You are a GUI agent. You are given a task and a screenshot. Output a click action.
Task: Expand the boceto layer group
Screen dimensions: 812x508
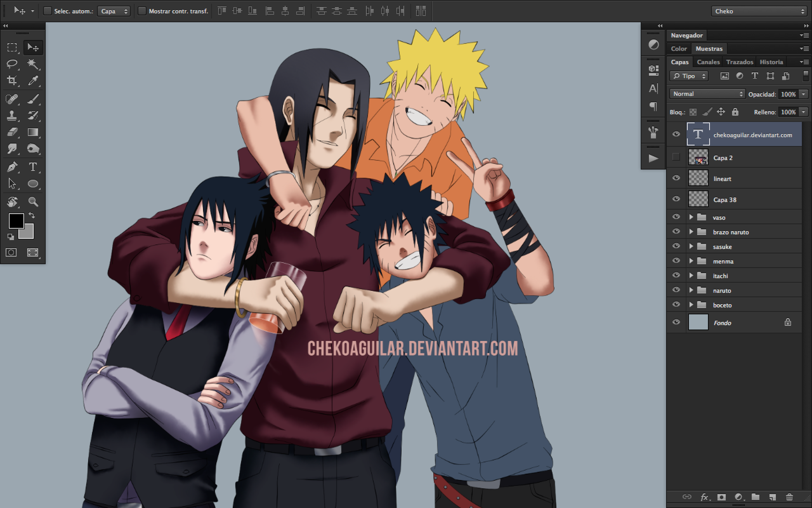[x=691, y=305]
